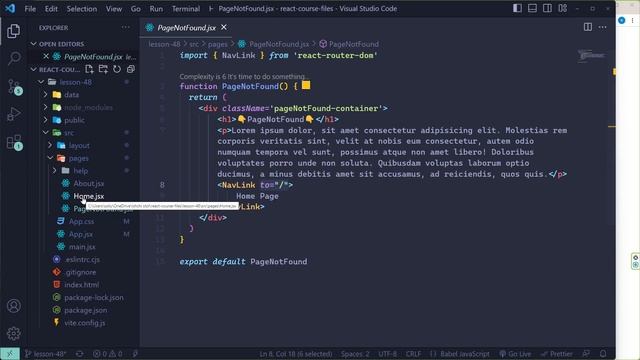Open the View menu
640x360 pixels.
tap(114, 9)
